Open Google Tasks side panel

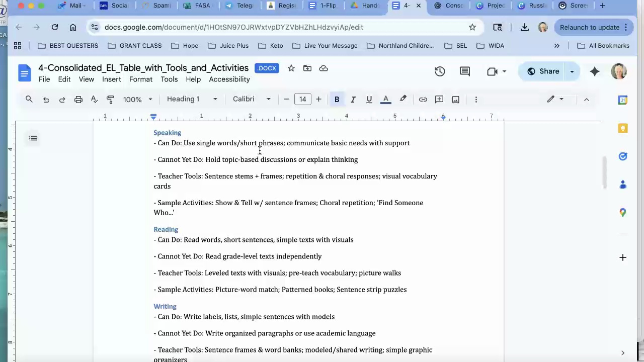coord(623,156)
